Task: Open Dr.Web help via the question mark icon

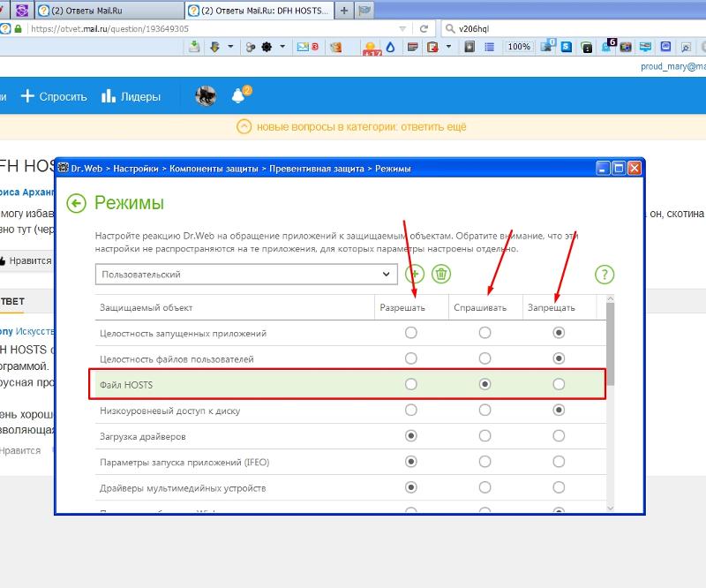Action: (x=605, y=274)
